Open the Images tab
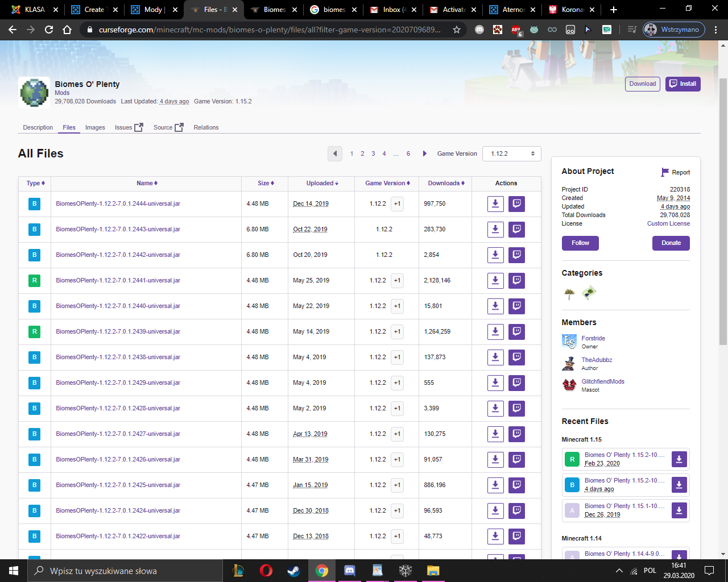728x582 pixels. pos(95,127)
